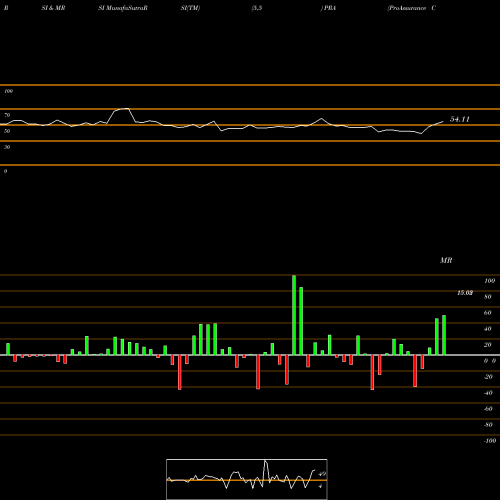500x500 pixels.
Task: Click the MR panel title
Action: tap(446, 260)
